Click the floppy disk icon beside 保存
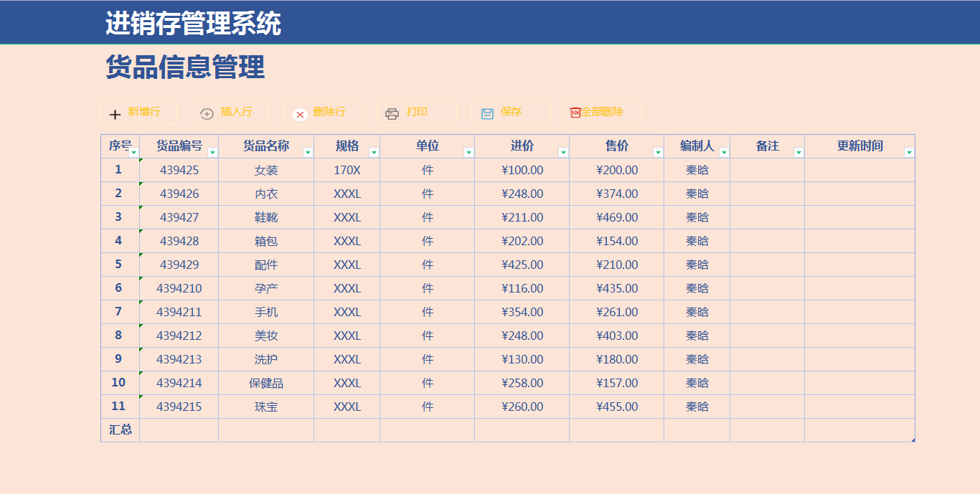 click(x=487, y=112)
